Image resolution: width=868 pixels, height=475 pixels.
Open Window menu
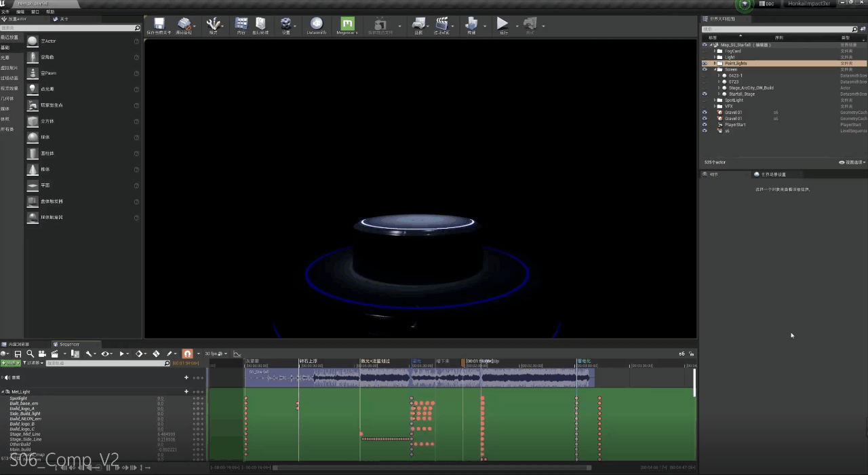tap(35, 12)
